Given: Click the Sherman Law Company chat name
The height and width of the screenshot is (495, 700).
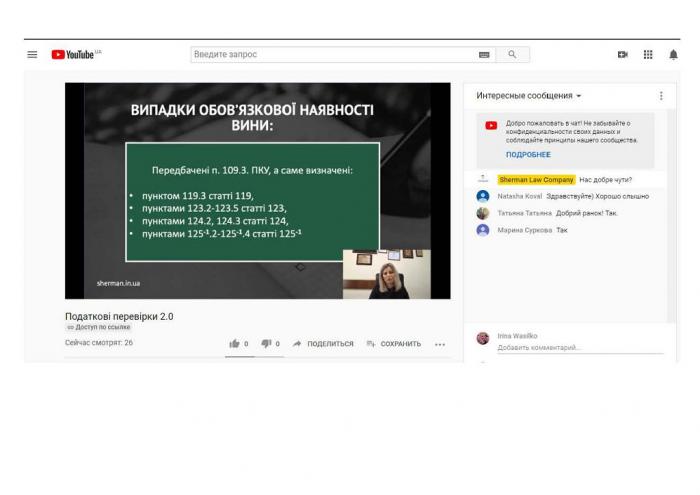Looking at the screenshot, I should point(536,180).
